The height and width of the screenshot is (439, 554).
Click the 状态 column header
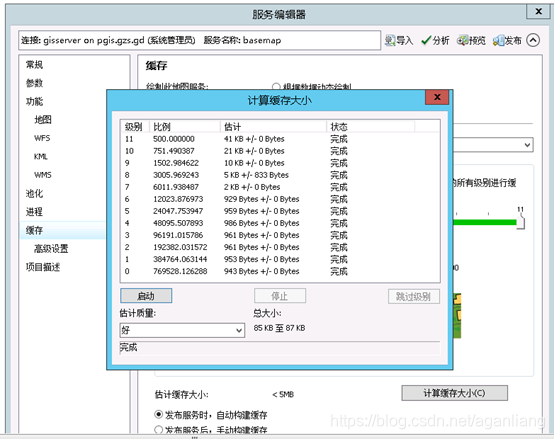[x=371, y=126]
